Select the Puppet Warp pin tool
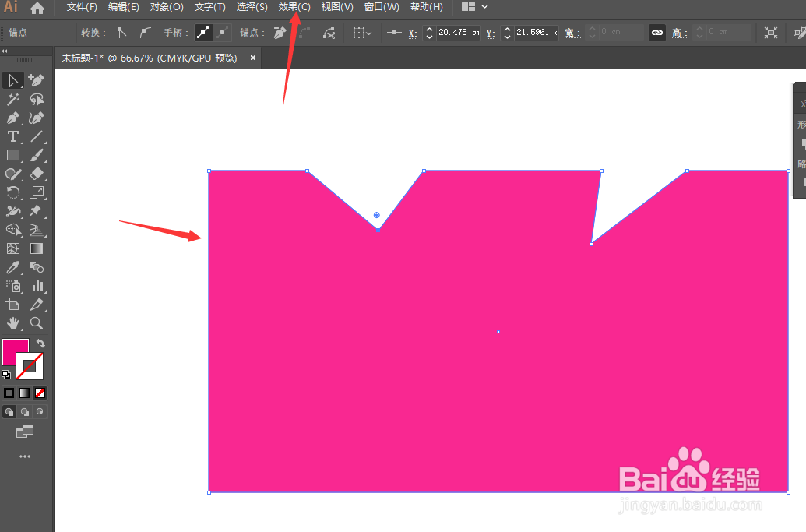Viewport: 806px width, 532px height. click(x=36, y=211)
